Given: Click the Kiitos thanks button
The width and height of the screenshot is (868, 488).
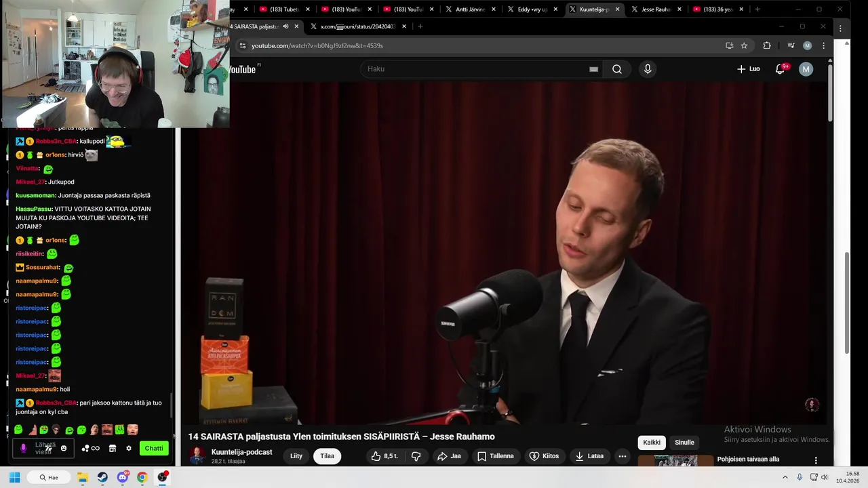Looking at the screenshot, I should (544, 456).
